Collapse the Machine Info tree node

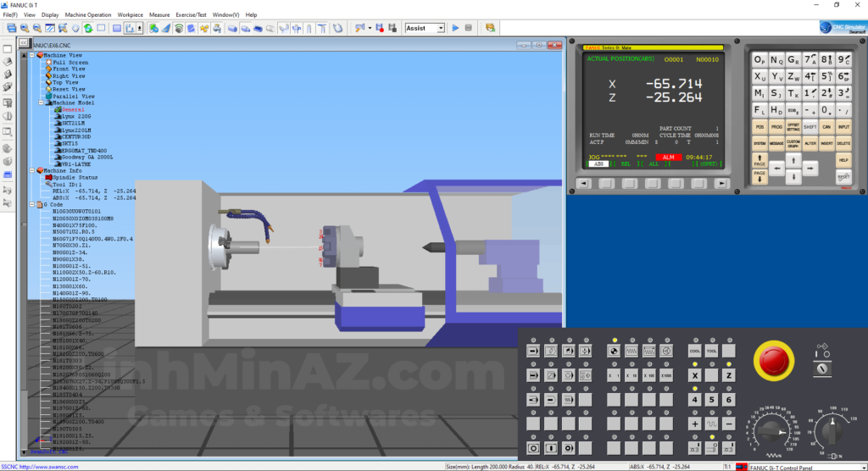click(x=32, y=171)
